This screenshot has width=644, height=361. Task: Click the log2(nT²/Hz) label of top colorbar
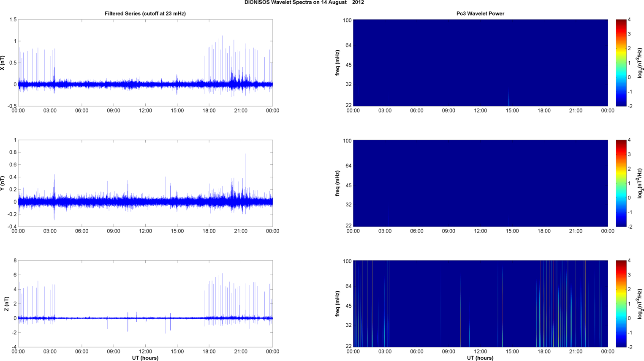point(640,63)
